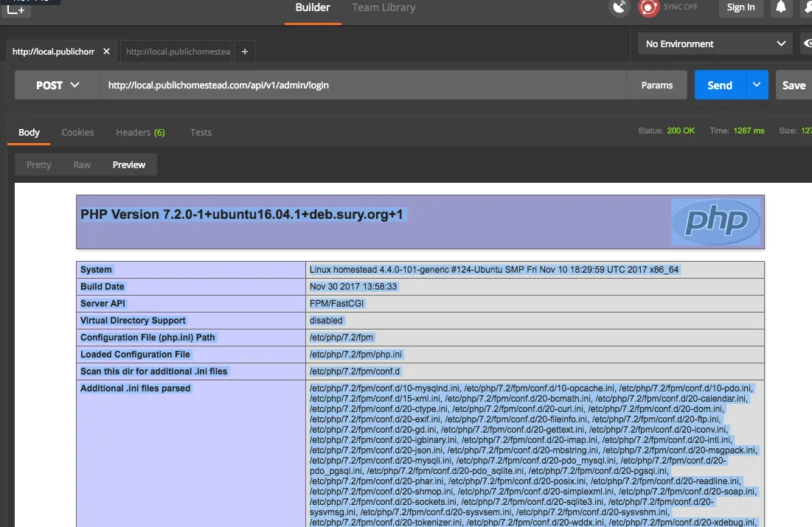The width and height of the screenshot is (812, 527).
Task: Switch response view to Preview
Action: point(129,164)
